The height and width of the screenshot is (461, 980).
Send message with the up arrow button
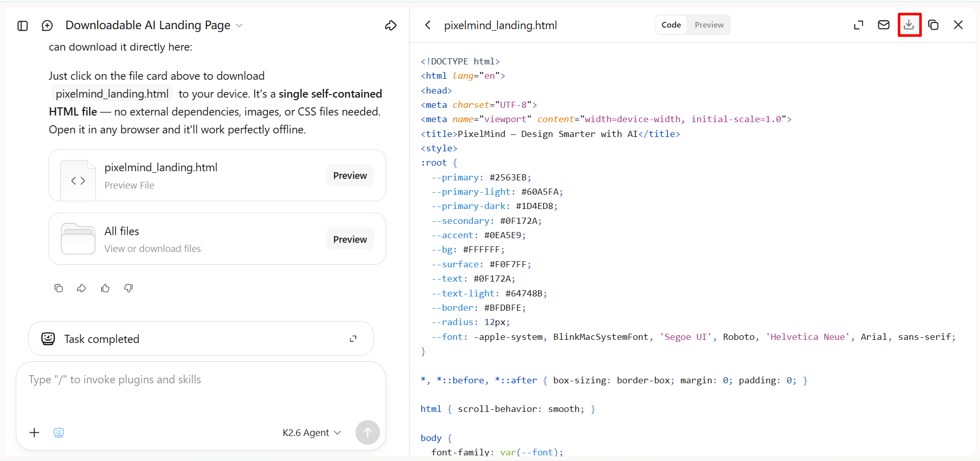(367, 432)
